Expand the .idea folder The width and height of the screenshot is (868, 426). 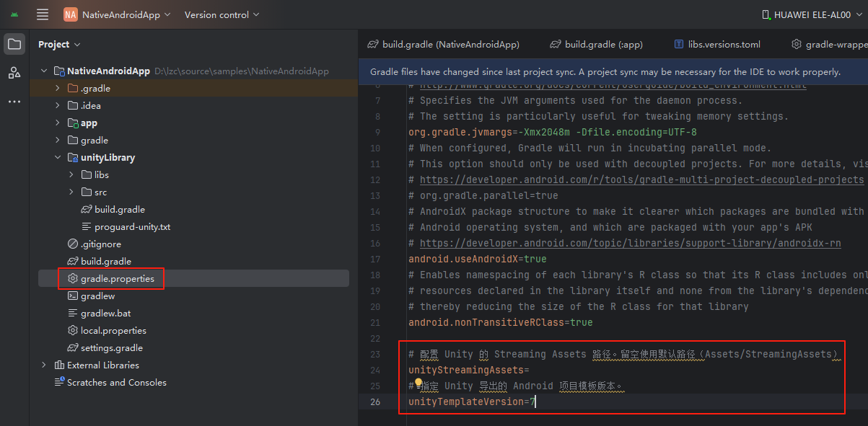[x=58, y=106]
